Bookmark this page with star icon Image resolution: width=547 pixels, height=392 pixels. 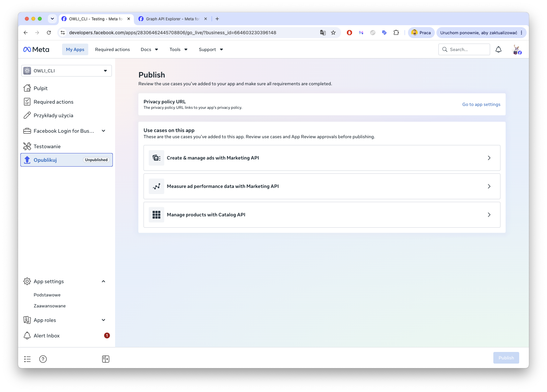pos(333,33)
